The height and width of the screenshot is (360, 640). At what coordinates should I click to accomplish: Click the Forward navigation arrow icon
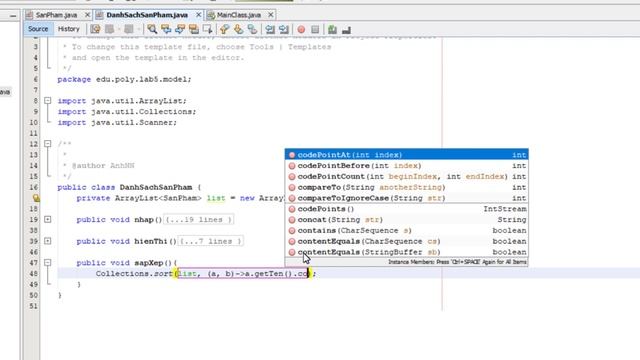(x=129, y=29)
